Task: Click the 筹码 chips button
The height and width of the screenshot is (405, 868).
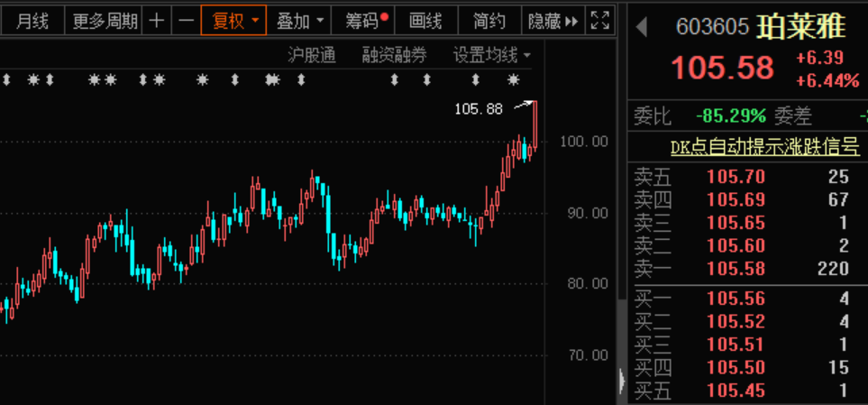Action: [362, 20]
